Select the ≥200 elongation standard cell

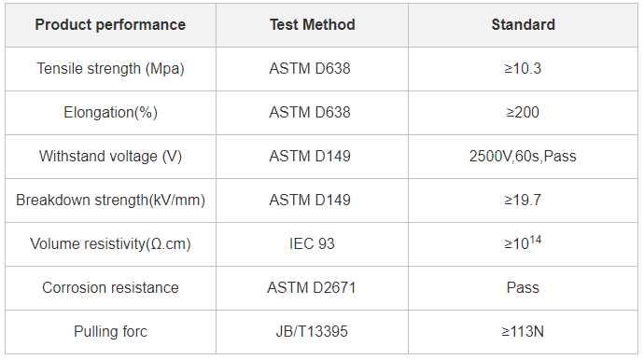pyautogui.click(x=523, y=113)
